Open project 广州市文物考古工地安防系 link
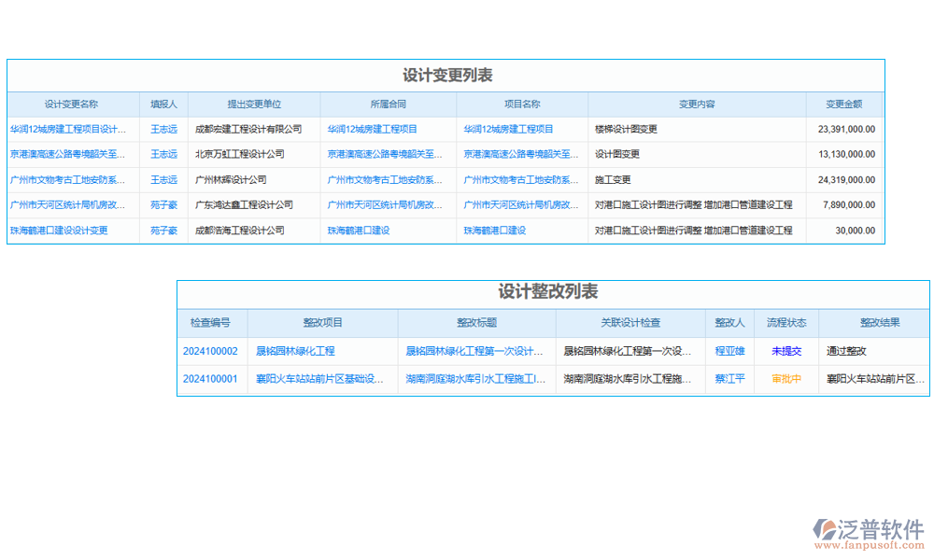This screenshot has height=560, width=934. [x=520, y=179]
